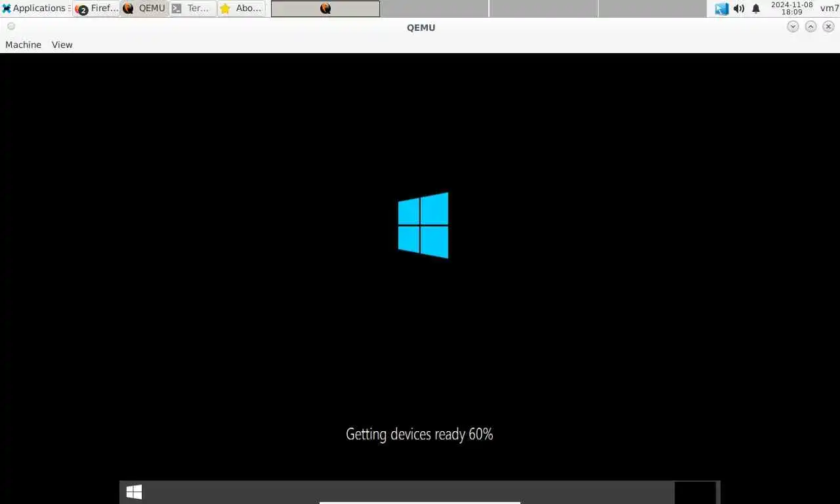Switch to the Terminal taskbar window
Image resolution: width=840 pixels, height=504 pixels.
click(193, 9)
